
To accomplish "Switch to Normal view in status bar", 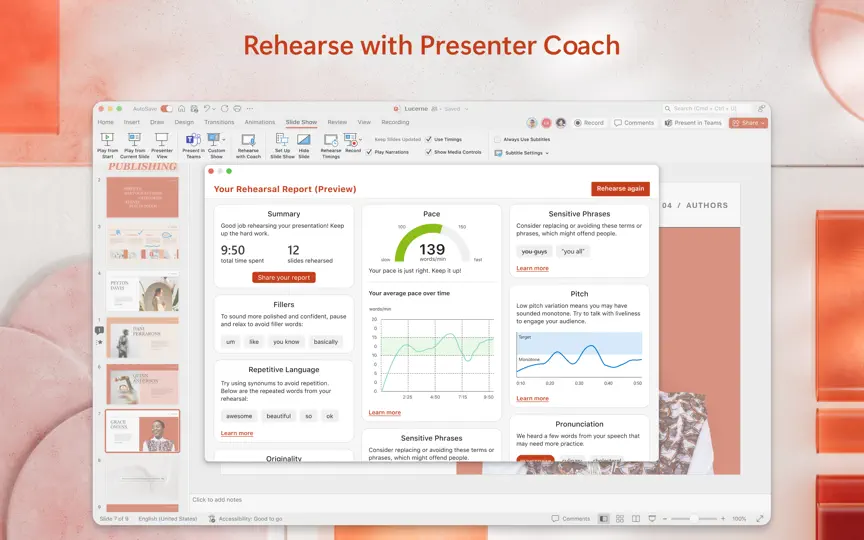I will 604,519.
